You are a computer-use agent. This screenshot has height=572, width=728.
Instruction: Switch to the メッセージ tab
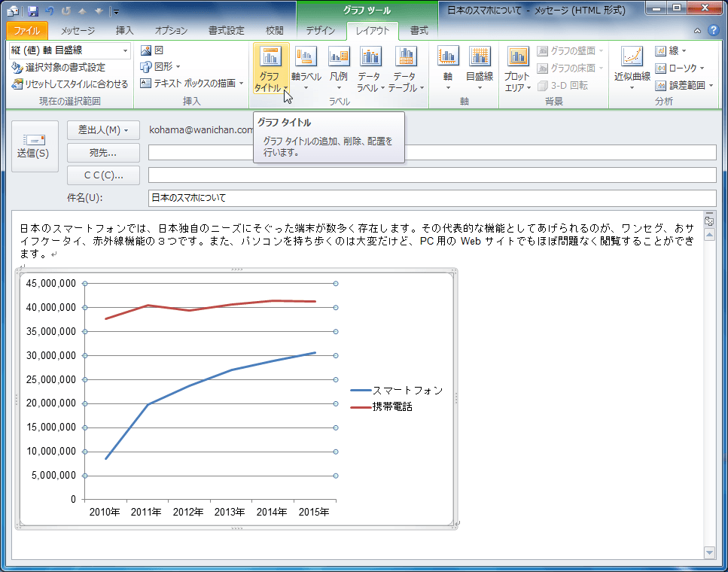click(x=78, y=31)
